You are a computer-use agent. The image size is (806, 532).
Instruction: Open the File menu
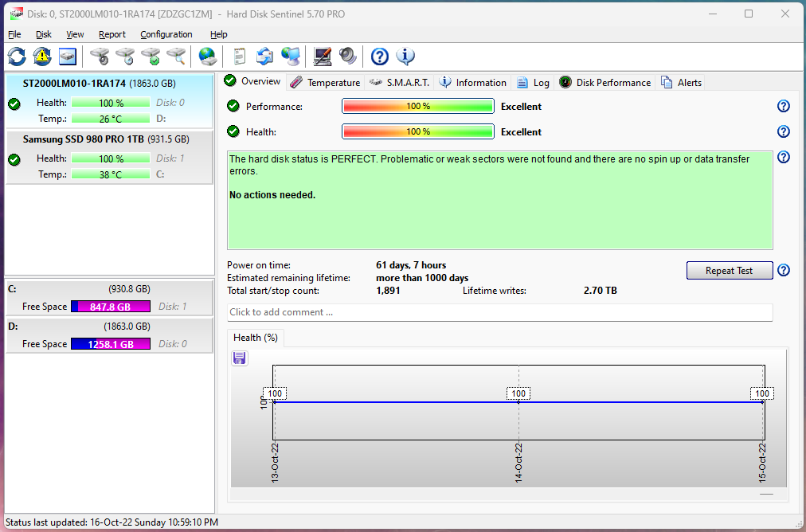pyautogui.click(x=14, y=34)
